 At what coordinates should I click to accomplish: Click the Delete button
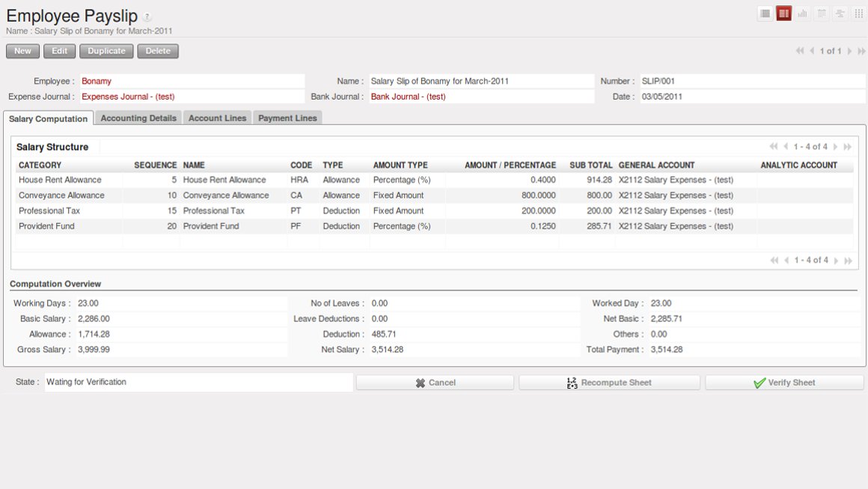(x=158, y=51)
